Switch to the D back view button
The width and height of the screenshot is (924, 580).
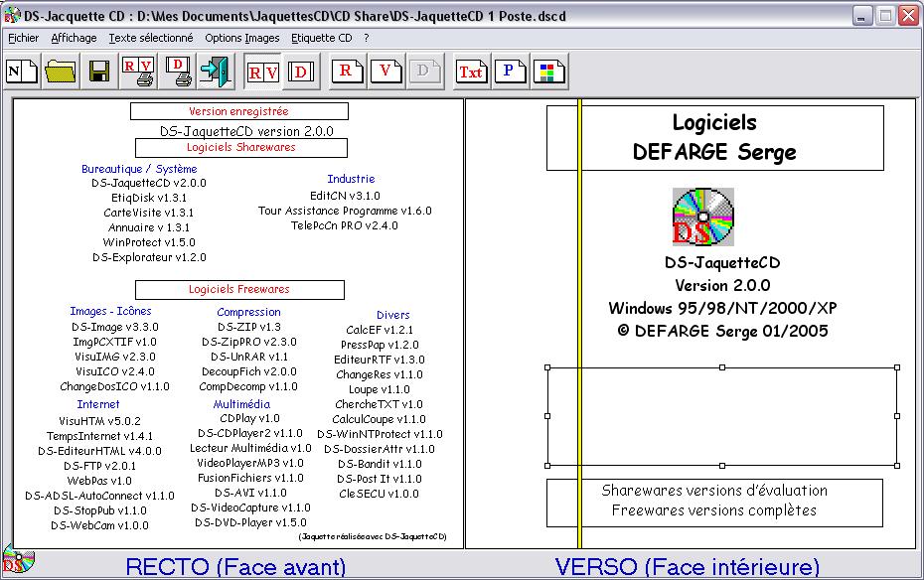point(301,72)
